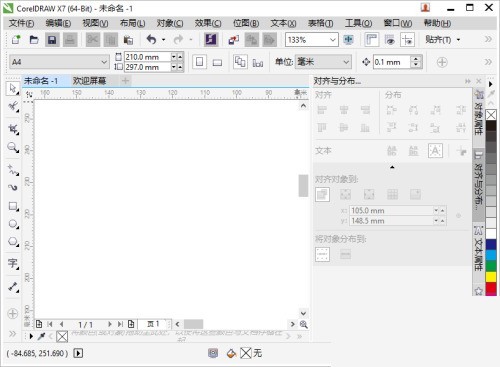Toggle guidelines display icon
The width and height of the screenshot is (500, 367).
[x=407, y=40]
